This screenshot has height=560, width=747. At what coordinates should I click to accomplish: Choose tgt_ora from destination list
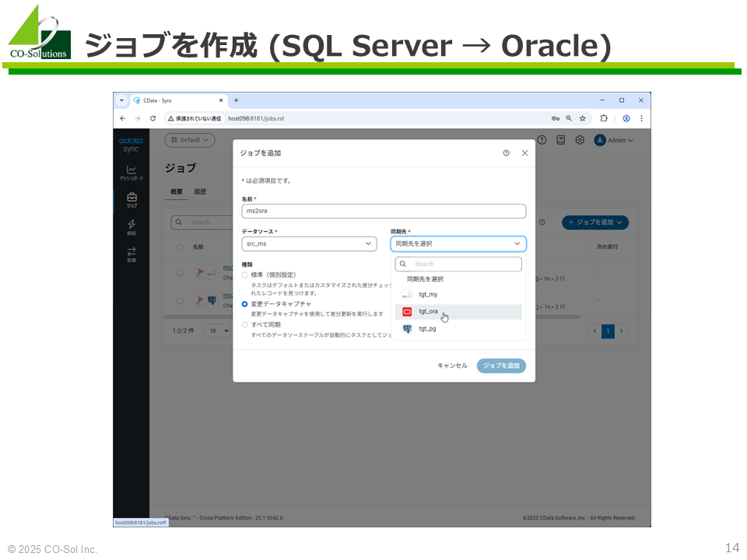click(x=458, y=312)
